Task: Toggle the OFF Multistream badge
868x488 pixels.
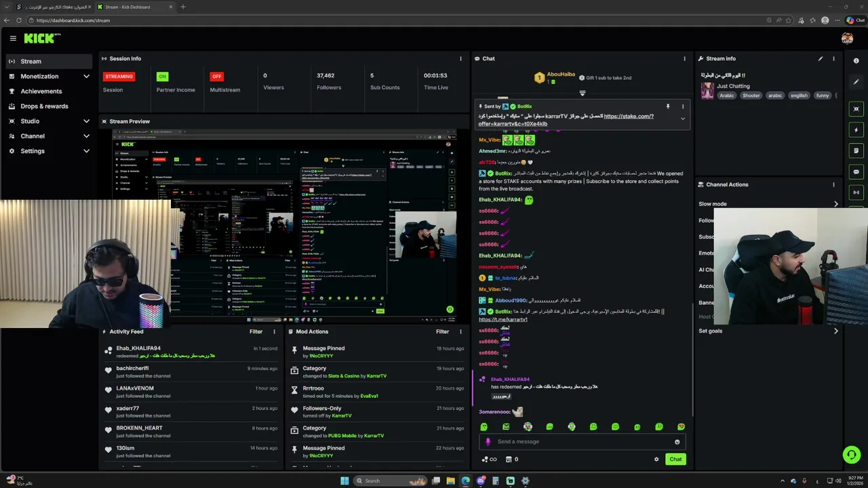Action: coord(216,77)
